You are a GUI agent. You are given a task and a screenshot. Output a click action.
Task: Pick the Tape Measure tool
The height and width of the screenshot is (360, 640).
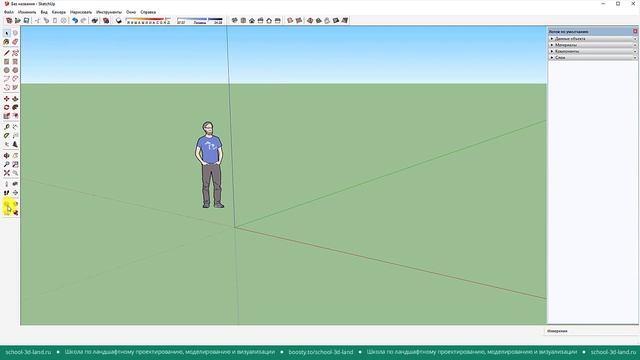7,127
